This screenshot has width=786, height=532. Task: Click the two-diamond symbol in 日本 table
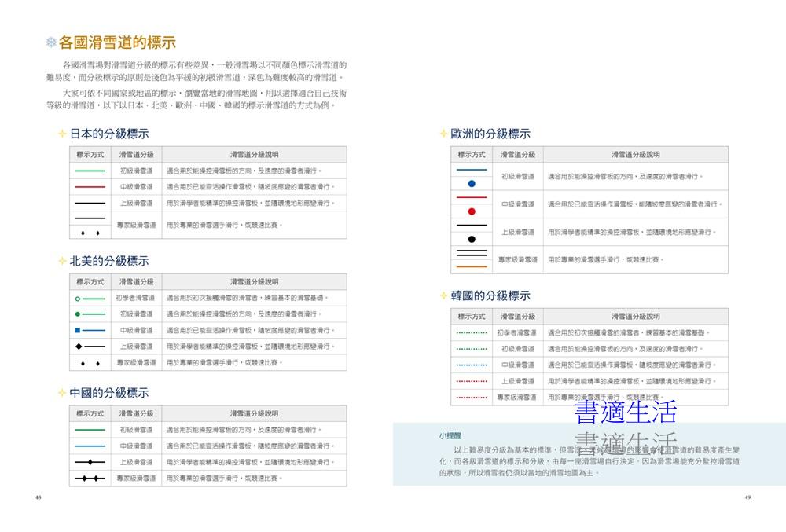(x=90, y=233)
